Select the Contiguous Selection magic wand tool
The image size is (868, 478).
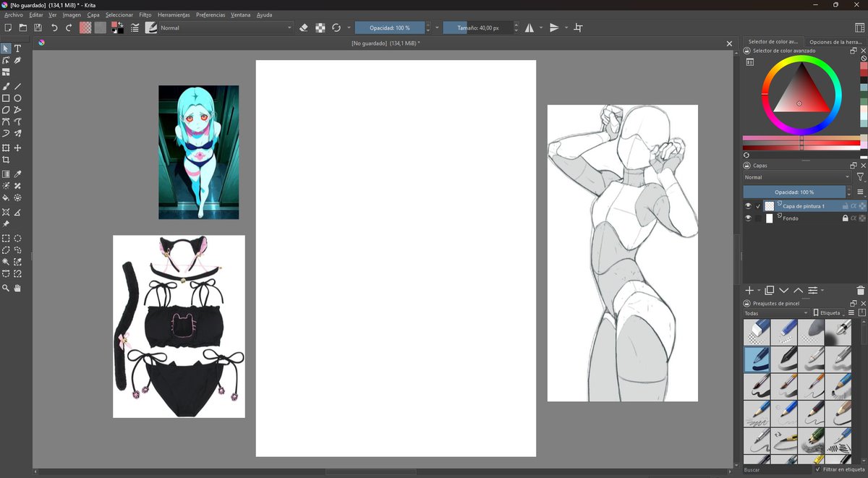click(6, 262)
